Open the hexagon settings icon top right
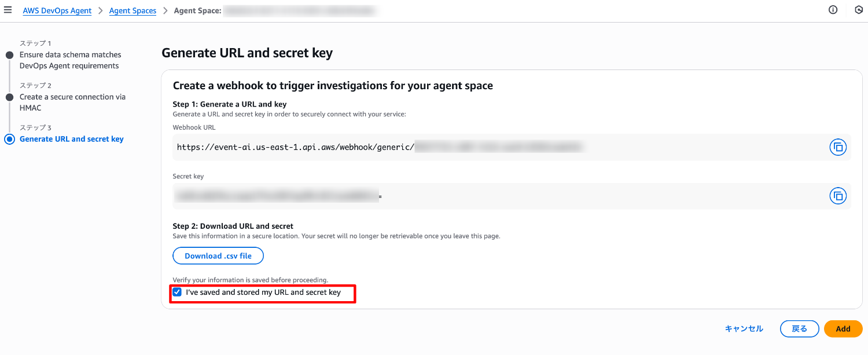The width and height of the screenshot is (868, 355). pyautogui.click(x=859, y=10)
